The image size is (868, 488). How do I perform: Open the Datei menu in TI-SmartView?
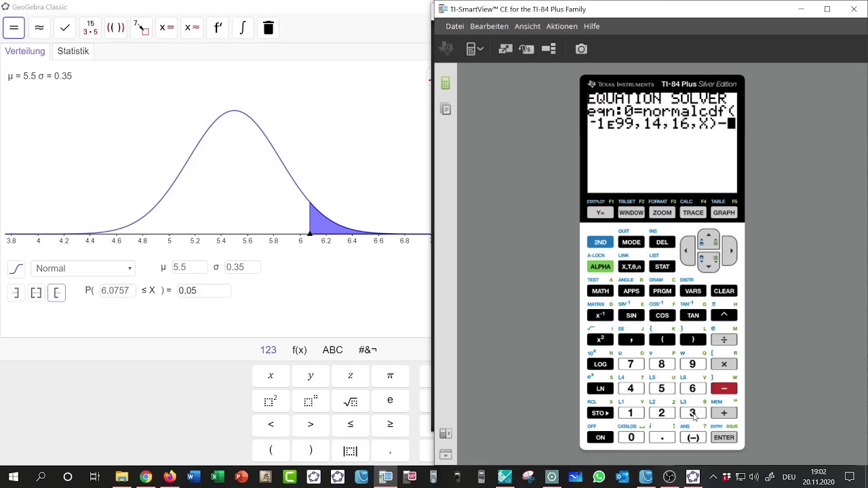pos(455,26)
